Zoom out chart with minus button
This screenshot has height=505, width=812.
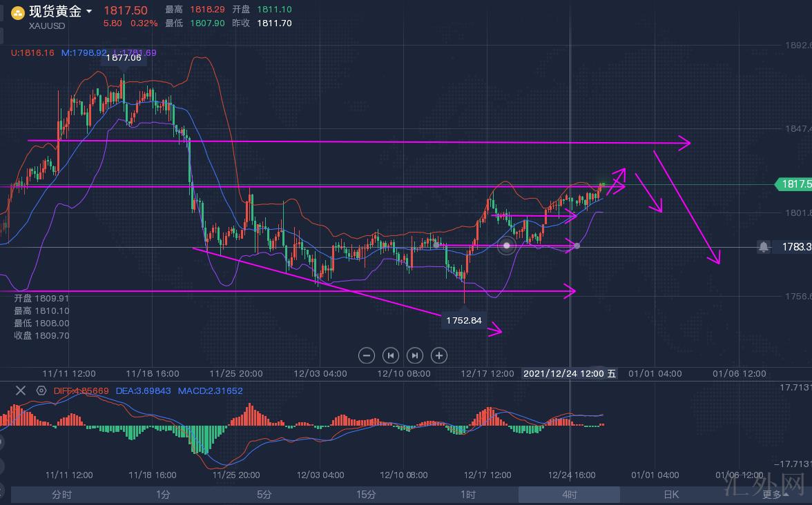point(367,355)
